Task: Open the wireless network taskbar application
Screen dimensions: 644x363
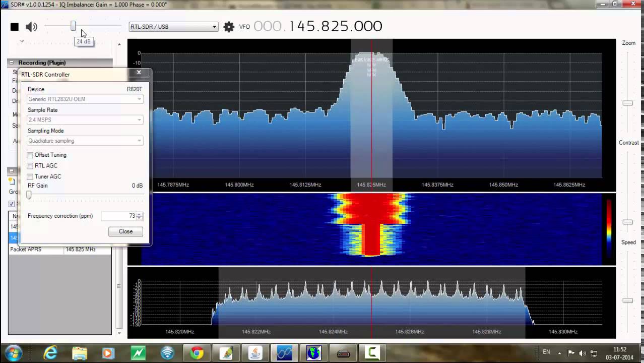Action: (x=167, y=353)
